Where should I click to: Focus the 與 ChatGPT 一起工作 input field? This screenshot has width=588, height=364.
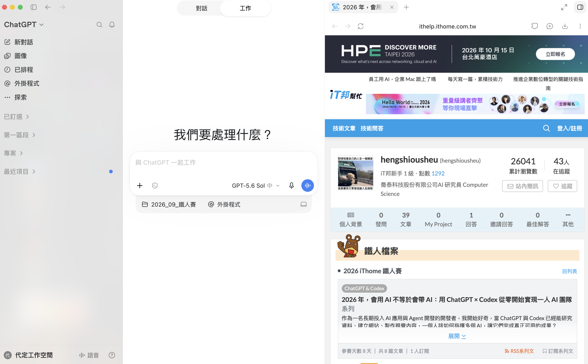click(224, 163)
